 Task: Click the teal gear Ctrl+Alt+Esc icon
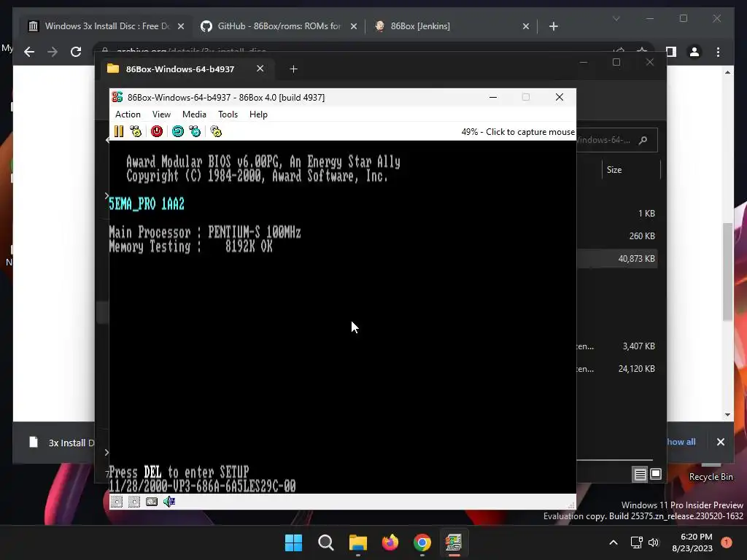(x=195, y=131)
